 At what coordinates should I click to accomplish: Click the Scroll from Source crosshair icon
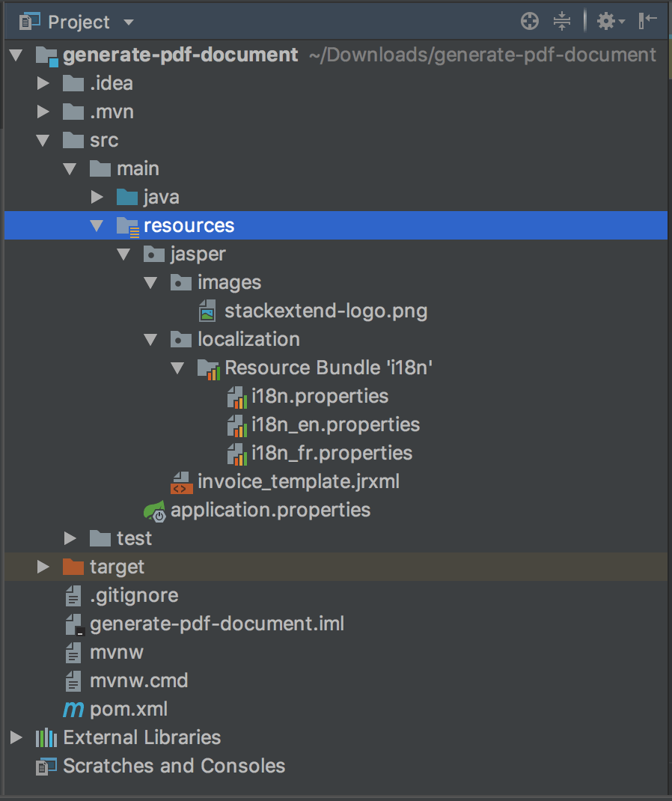point(529,21)
